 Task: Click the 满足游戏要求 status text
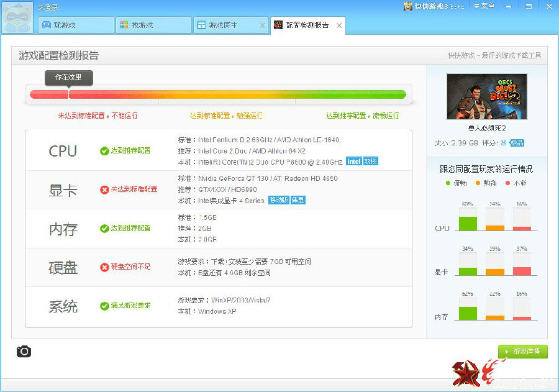[130, 305]
